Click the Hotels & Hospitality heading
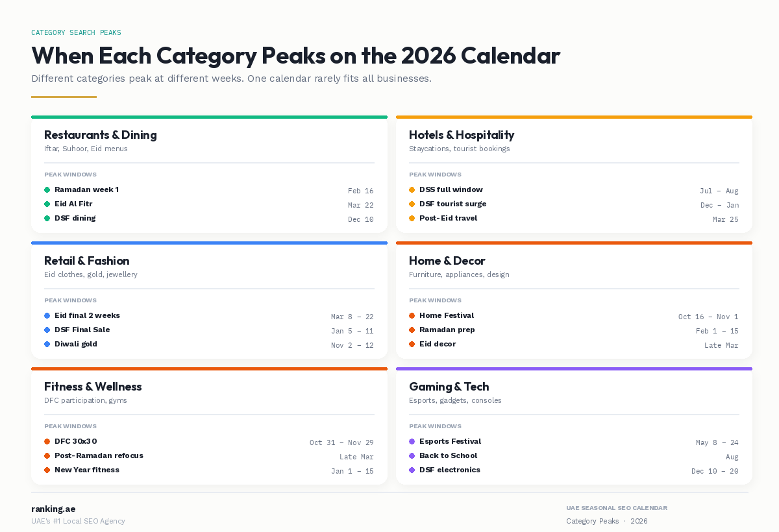 [x=461, y=135]
